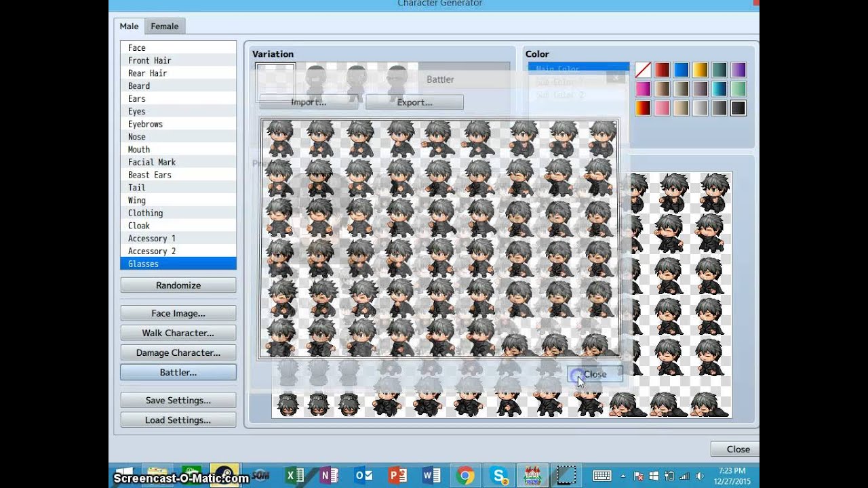Choose Tail in the parts list
The image size is (868, 488).
[x=178, y=188]
